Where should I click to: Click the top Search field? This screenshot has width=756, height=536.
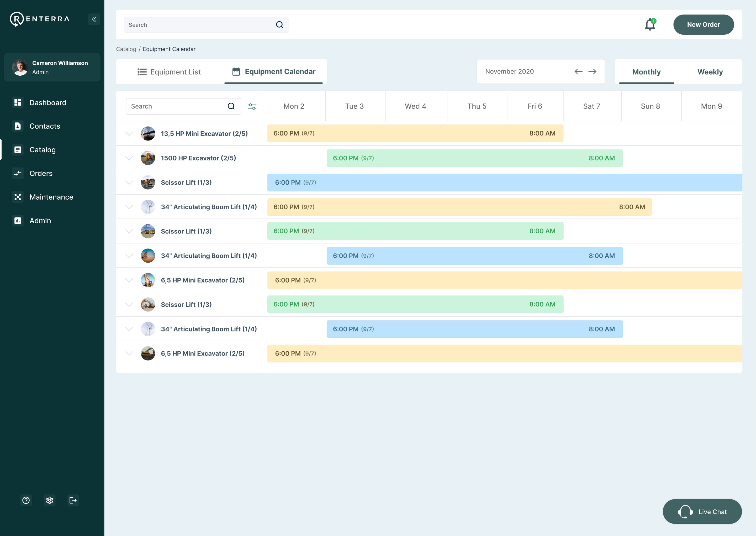coord(206,25)
